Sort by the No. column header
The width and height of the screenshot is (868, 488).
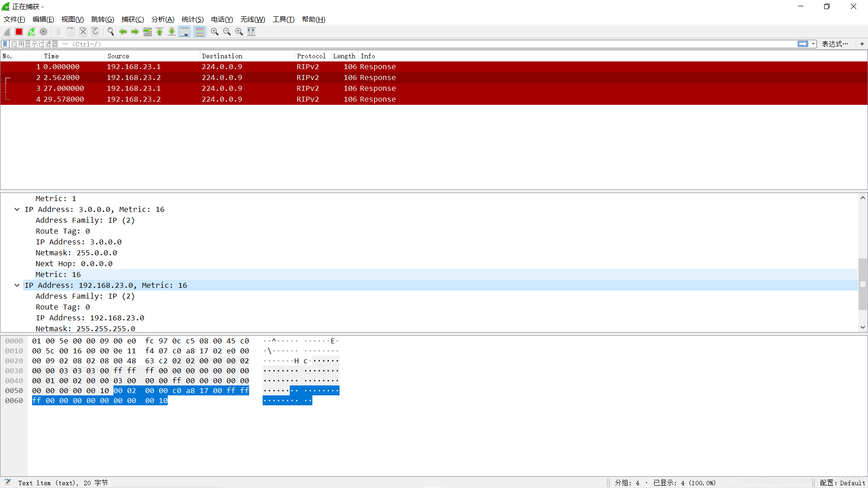(21, 56)
